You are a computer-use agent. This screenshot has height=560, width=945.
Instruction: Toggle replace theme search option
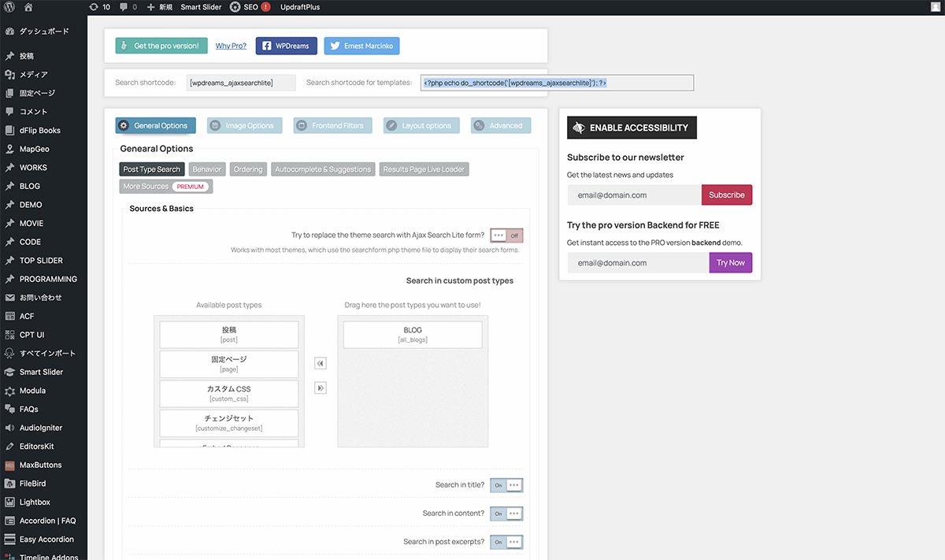(506, 235)
